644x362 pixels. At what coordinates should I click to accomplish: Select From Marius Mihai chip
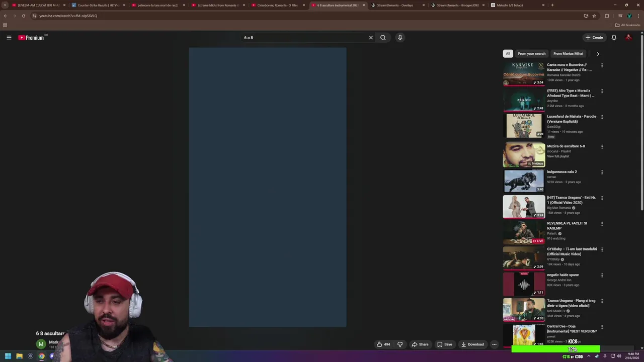[x=568, y=54]
